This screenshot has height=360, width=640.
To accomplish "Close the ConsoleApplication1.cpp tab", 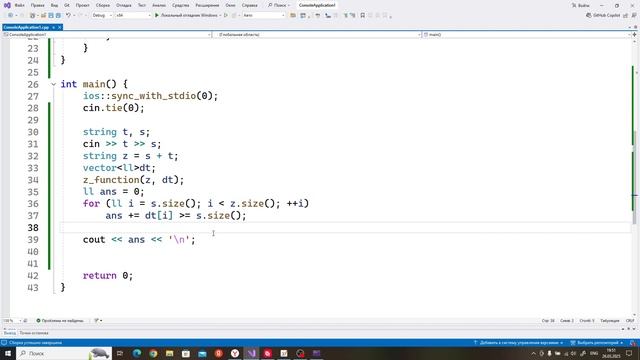I will coord(60,27).
